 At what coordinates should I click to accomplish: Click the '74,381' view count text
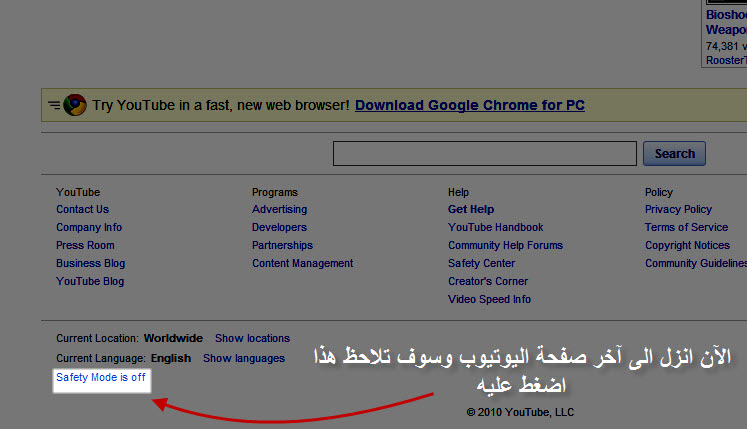tap(726, 46)
